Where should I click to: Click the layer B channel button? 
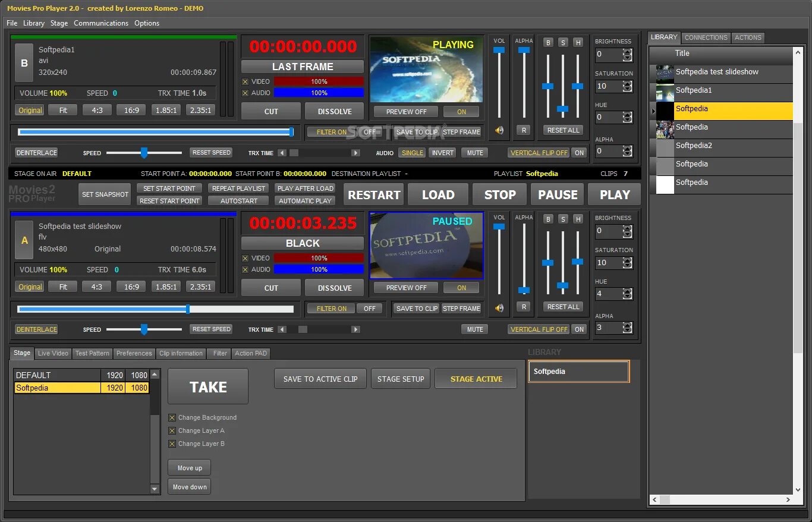[x=24, y=62]
